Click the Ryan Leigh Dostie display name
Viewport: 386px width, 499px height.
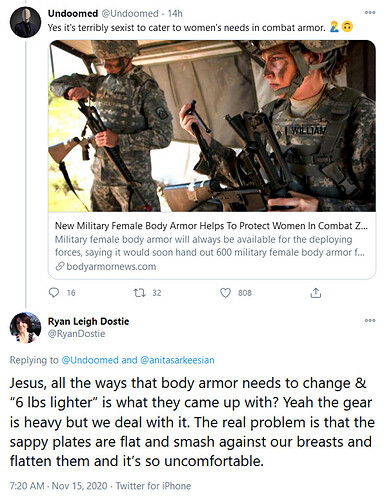pyautogui.click(x=88, y=321)
